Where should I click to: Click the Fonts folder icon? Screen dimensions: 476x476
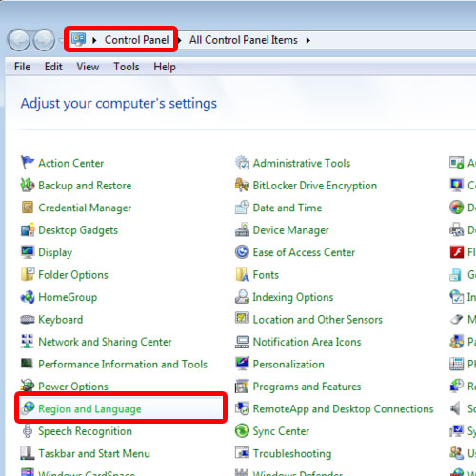tap(242, 274)
